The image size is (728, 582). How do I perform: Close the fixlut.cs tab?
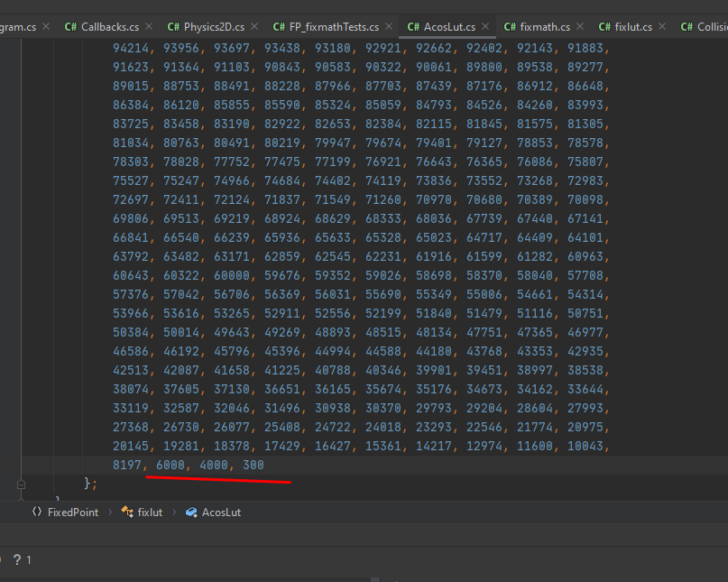pos(662,26)
